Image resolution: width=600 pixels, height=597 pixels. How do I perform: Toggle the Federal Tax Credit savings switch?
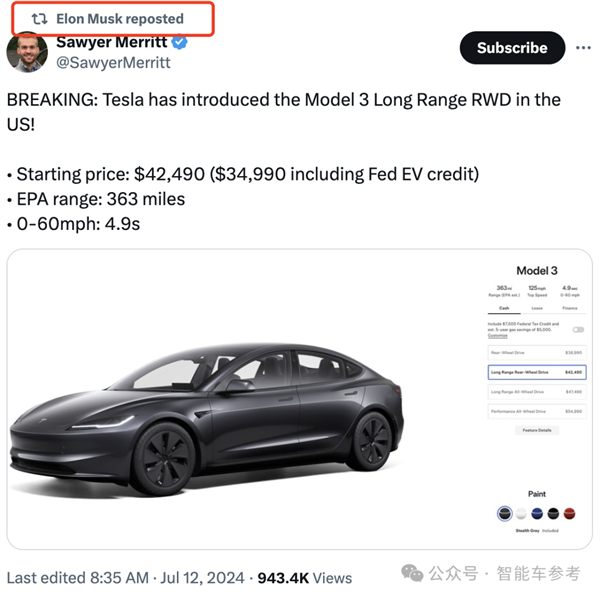click(x=578, y=329)
